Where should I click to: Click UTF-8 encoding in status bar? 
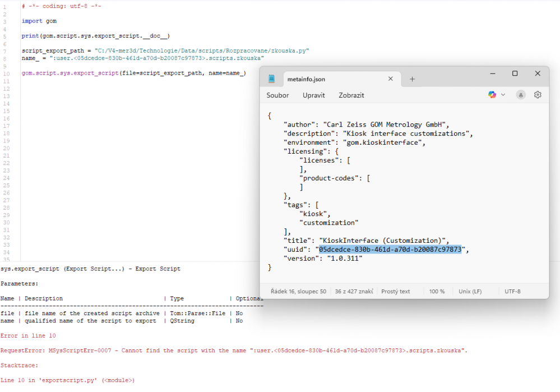[x=512, y=292]
